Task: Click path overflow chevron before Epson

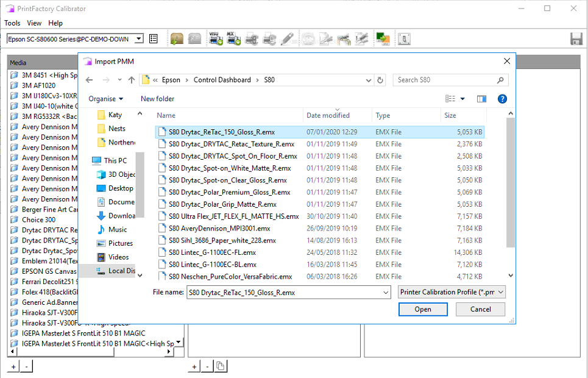Action: 155,80
